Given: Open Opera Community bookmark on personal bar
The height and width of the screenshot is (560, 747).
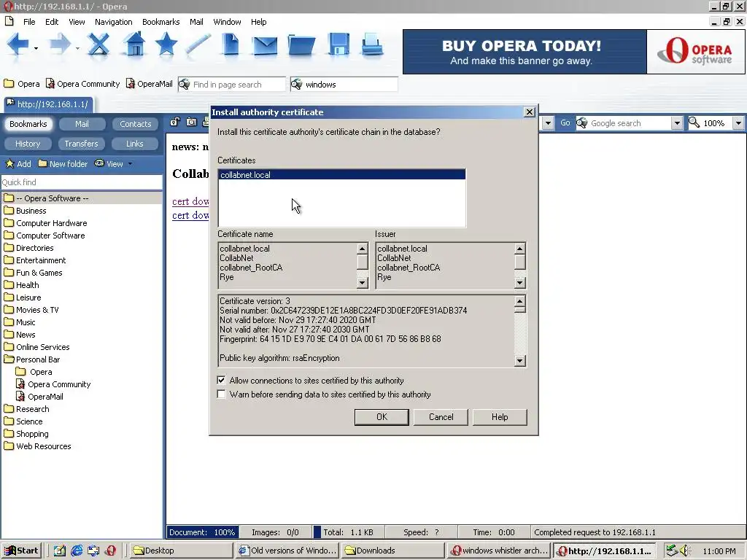Looking at the screenshot, I should tap(83, 84).
